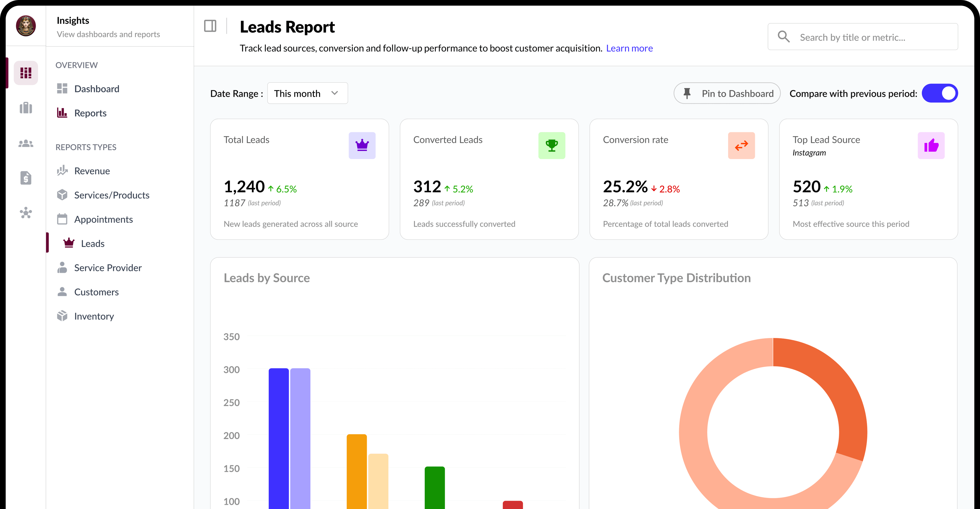Click the Service Provider person icon
The image size is (980, 509).
62,268
